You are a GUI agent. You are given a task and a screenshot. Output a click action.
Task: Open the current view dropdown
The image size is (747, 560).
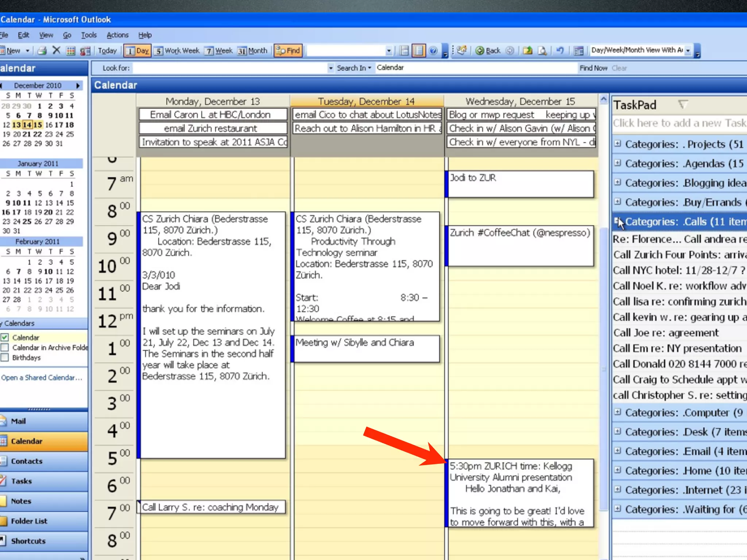click(x=688, y=51)
